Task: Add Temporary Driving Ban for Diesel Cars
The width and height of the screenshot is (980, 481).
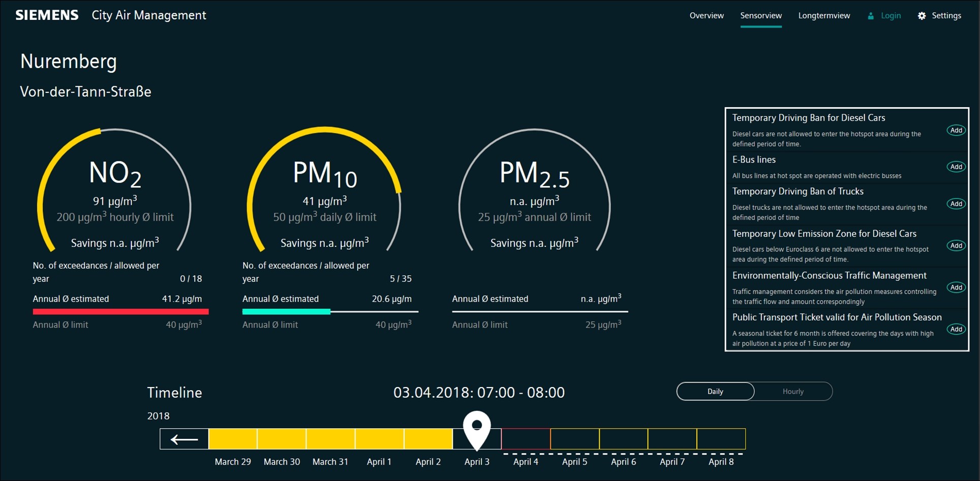Action: point(956,131)
